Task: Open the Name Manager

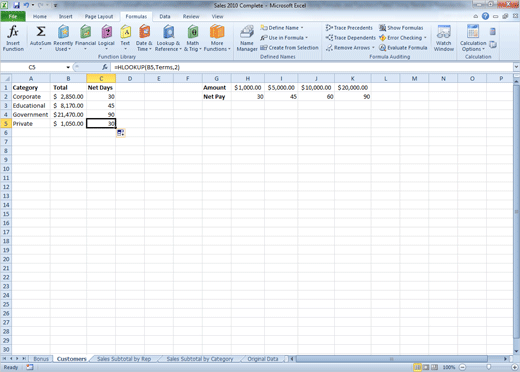Action: (x=247, y=38)
